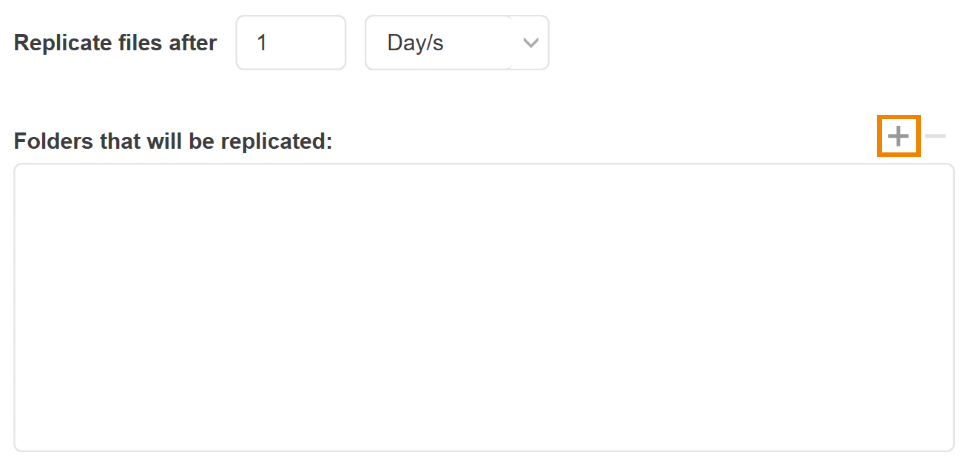Click the minus icon to remove folder

tap(935, 136)
